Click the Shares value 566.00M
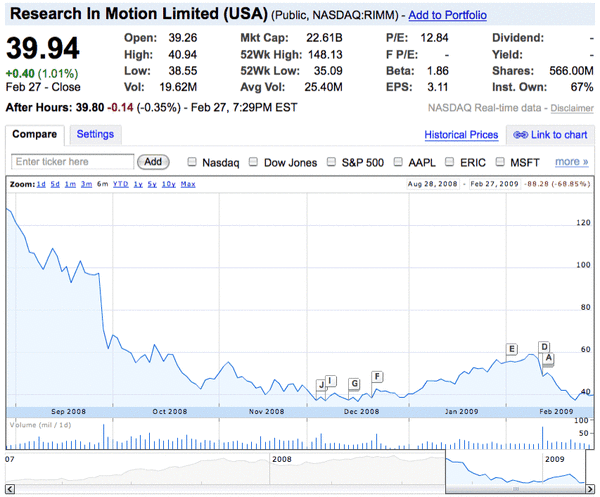 coord(571,71)
